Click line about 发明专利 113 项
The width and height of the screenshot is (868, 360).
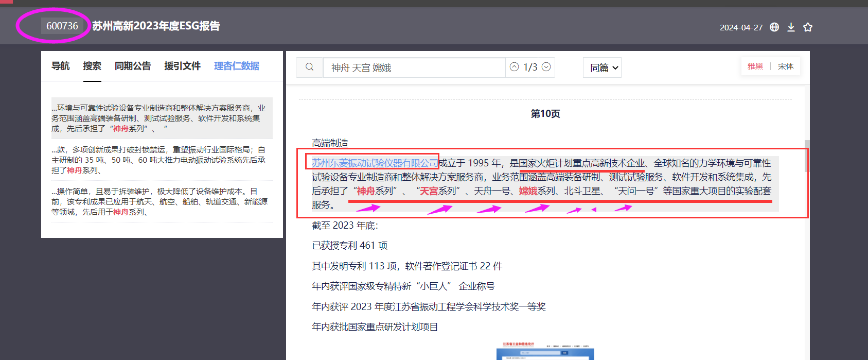click(x=407, y=266)
